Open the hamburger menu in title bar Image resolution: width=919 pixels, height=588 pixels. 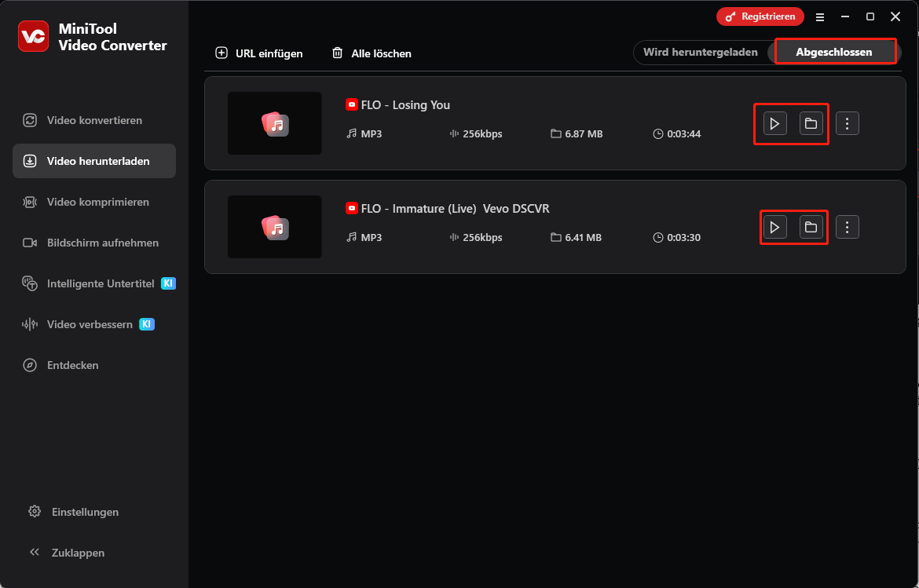[820, 17]
